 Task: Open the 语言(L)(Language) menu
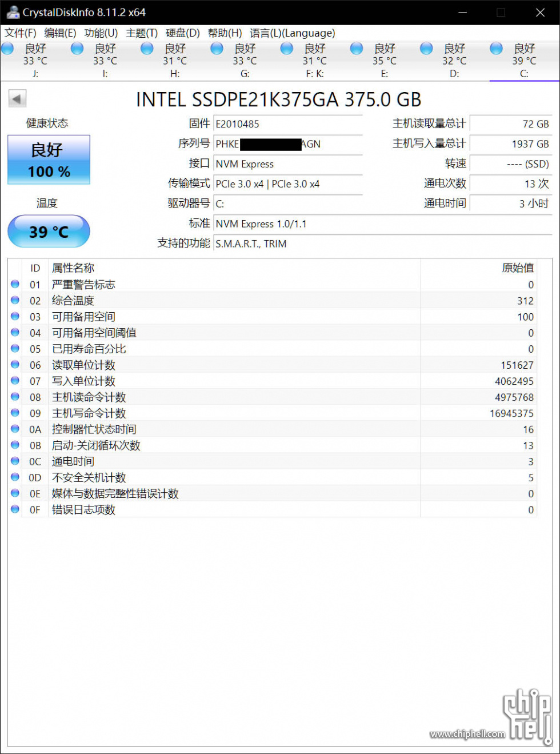click(293, 33)
